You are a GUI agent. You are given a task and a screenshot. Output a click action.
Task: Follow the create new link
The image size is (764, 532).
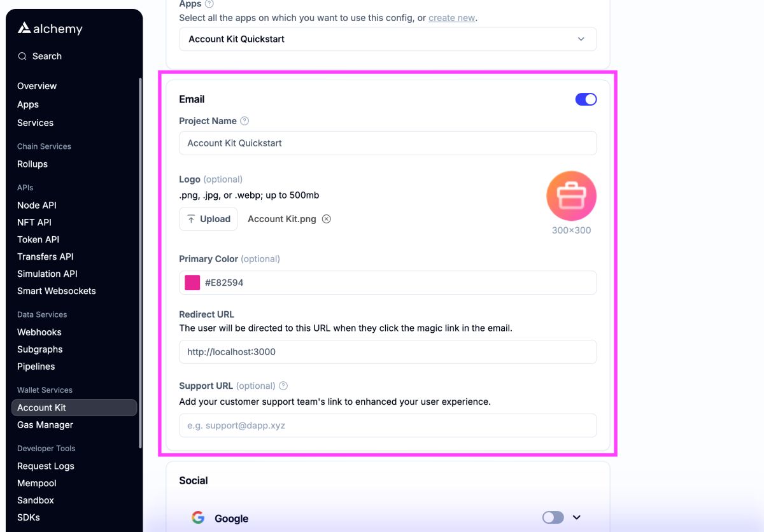[452, 18]
